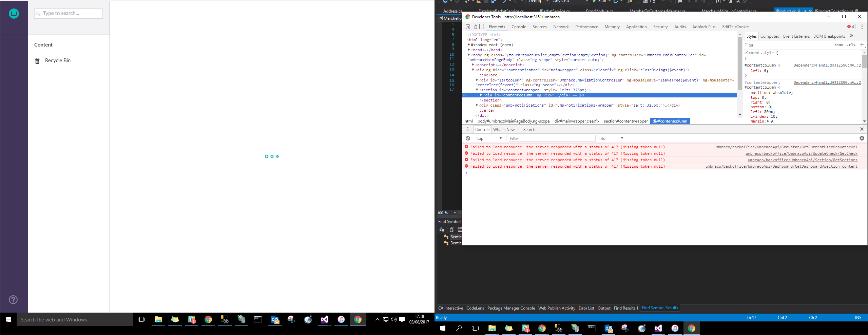Screen dimensions: 868x335
Task: Open DependencyHandler source link for #contentcolumn
Action: (827, 65)
